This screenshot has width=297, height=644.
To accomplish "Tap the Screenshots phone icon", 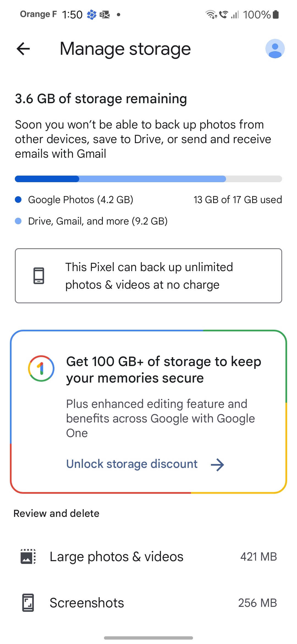I will click(28, 603).
